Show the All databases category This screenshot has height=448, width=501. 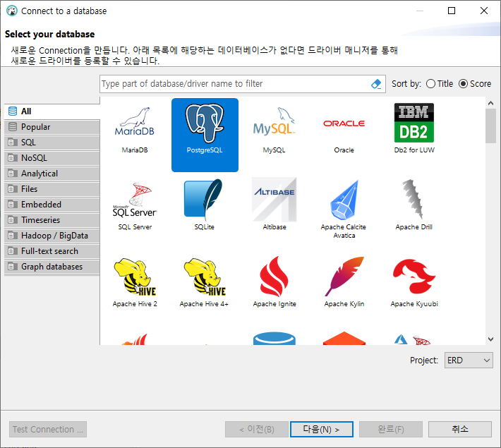tap(52, 111)
